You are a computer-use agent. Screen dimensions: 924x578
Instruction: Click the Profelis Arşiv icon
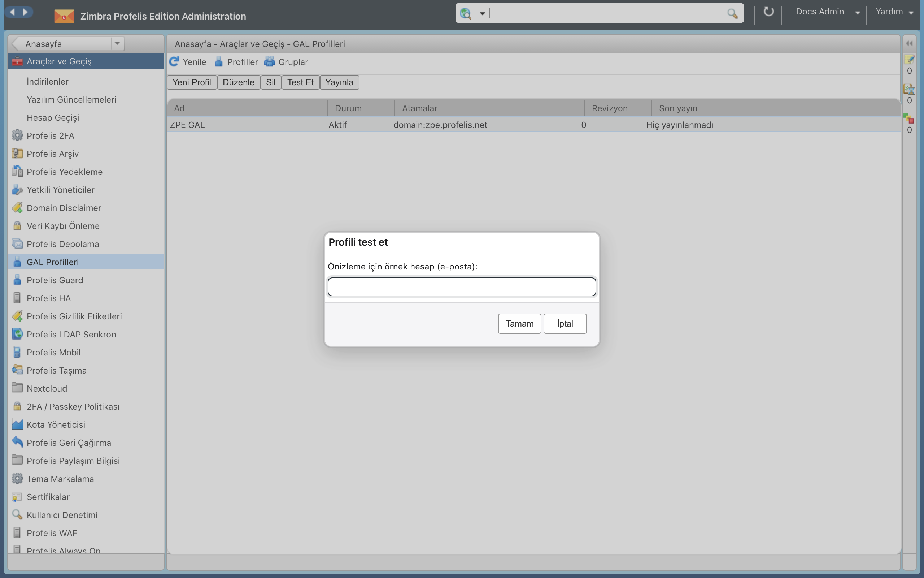coord(17,153)
